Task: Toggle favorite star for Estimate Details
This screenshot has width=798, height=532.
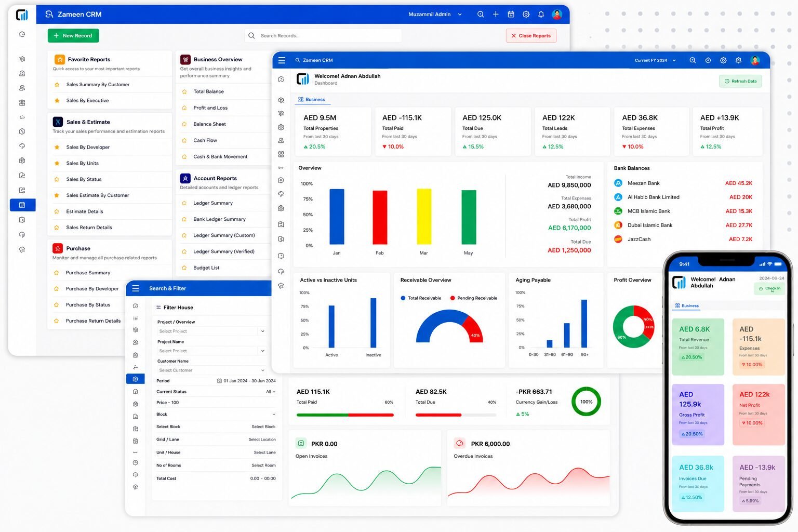Action: [57, 211]
